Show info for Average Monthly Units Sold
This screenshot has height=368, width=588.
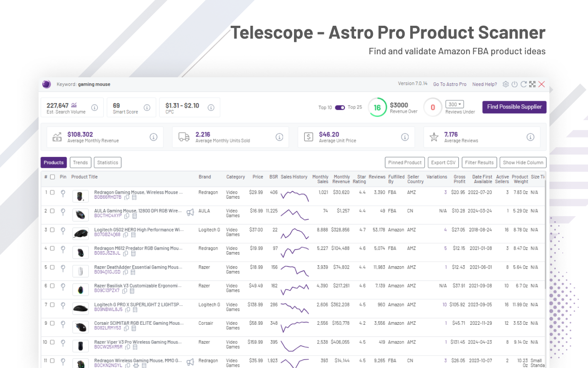click(x=279, y=137)
